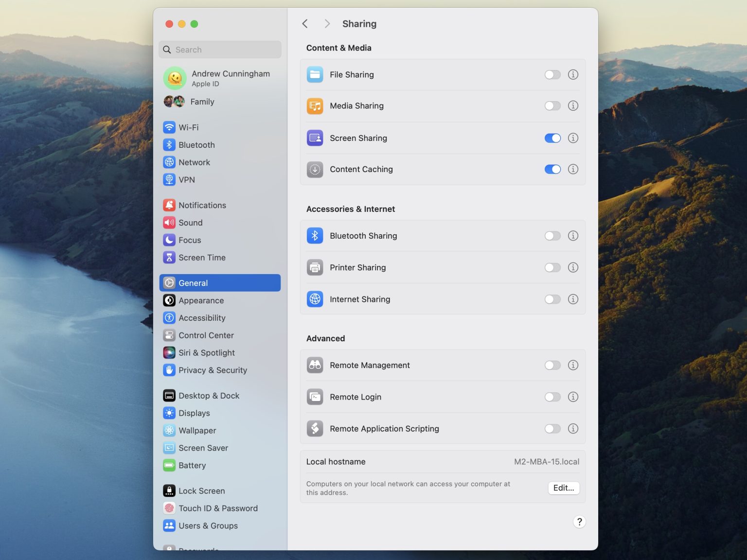Click the Media Sharing music note icon
The height and width of the screenshot is (560, 747).
pos(315,105)
